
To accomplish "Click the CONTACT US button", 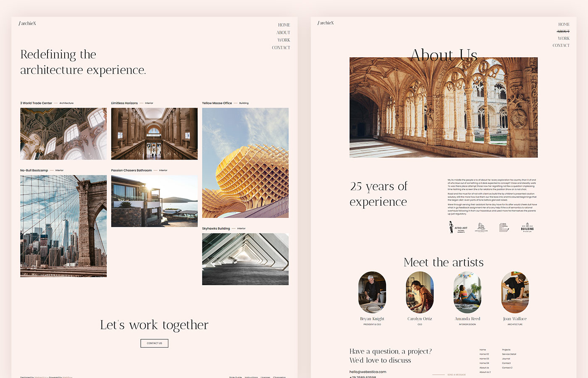I will (x=154, y=343).
